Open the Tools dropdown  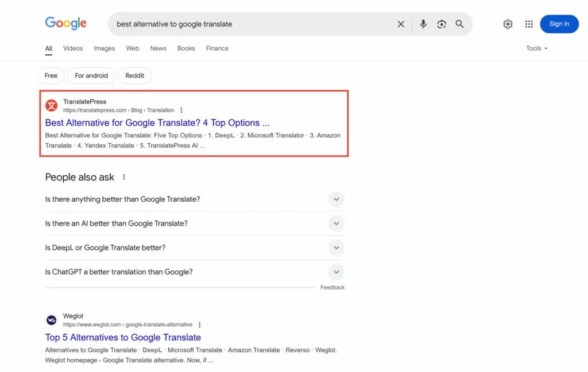537,48
